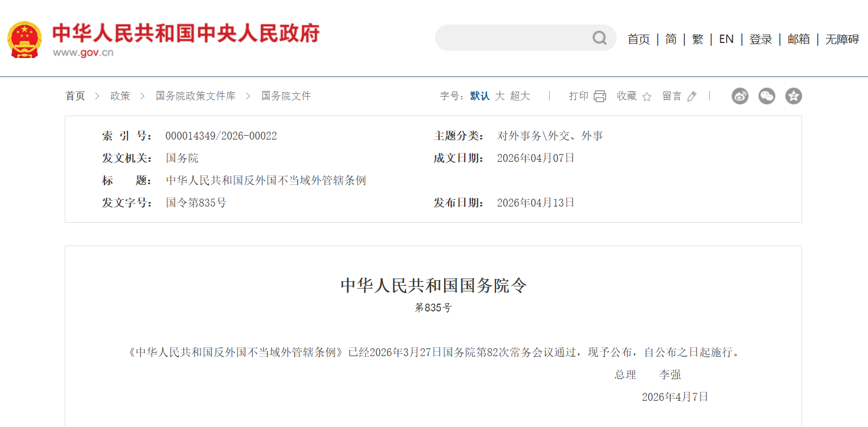Share the article via WeChat
Screen dimensions: 868x427
pos(766,96)
